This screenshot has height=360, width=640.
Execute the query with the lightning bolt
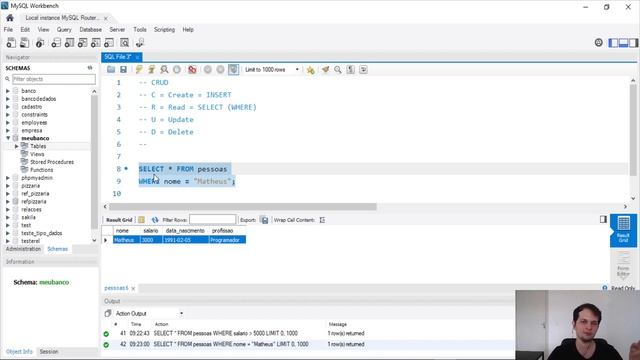pos(139,70)
